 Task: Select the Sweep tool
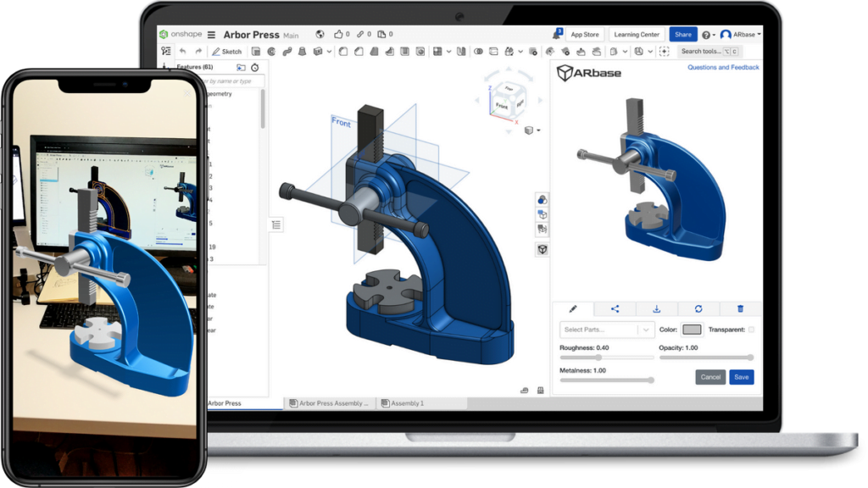click(287, 52)
